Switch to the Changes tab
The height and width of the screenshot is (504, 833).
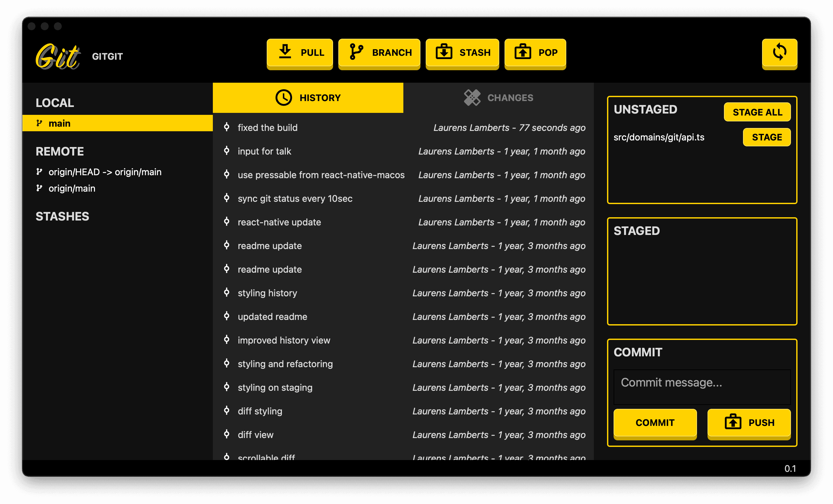498,98
